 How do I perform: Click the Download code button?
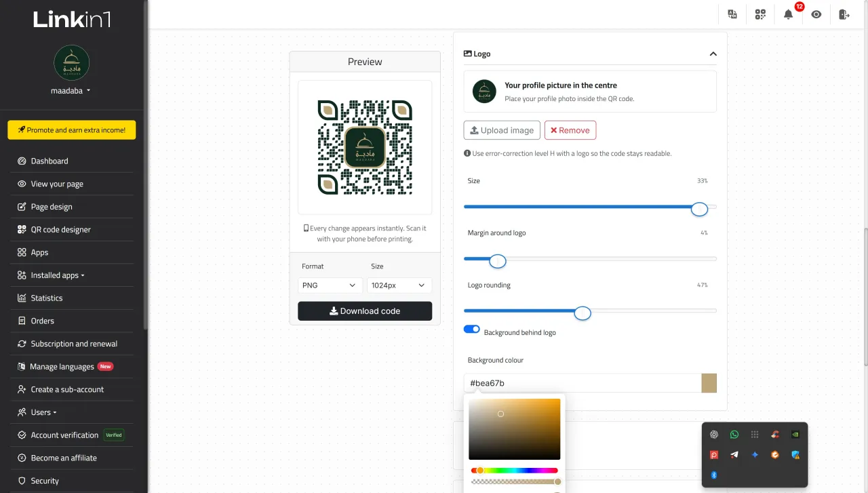click(365, 311)
